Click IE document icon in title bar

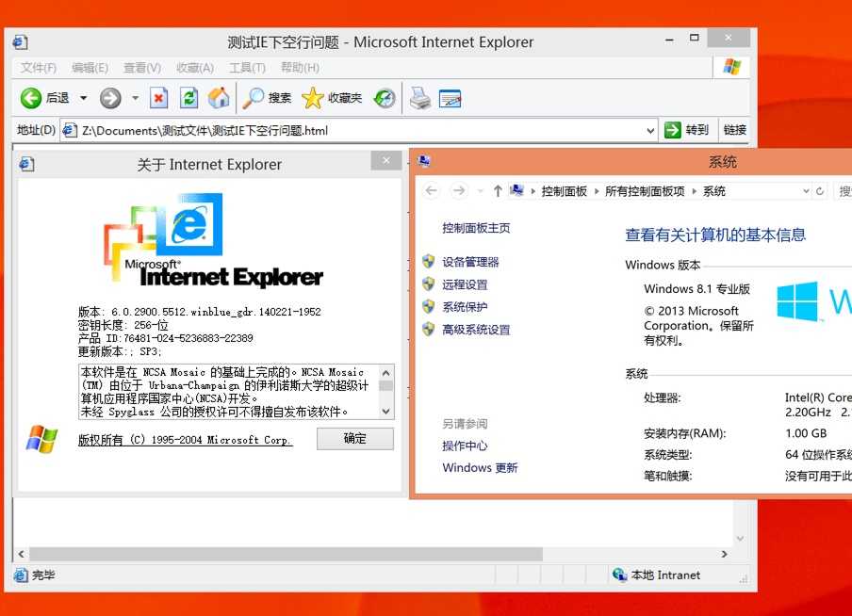20,42
